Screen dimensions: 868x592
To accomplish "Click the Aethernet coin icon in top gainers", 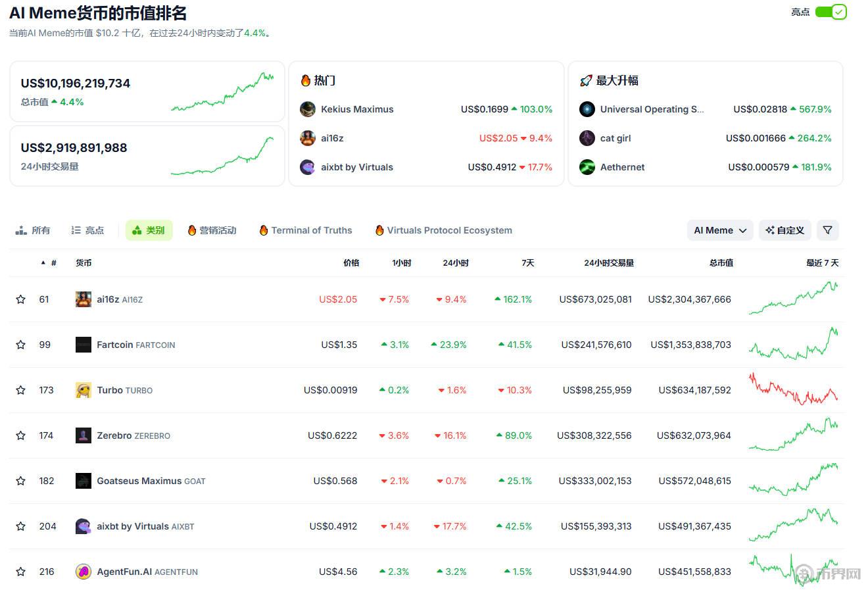I will (587, 167).
